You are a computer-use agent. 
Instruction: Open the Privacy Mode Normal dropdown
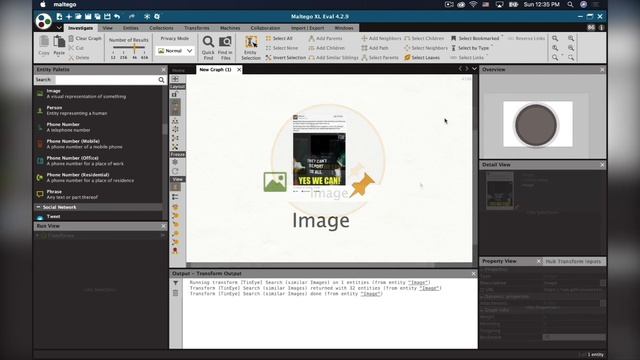click(x=175, y=51)
